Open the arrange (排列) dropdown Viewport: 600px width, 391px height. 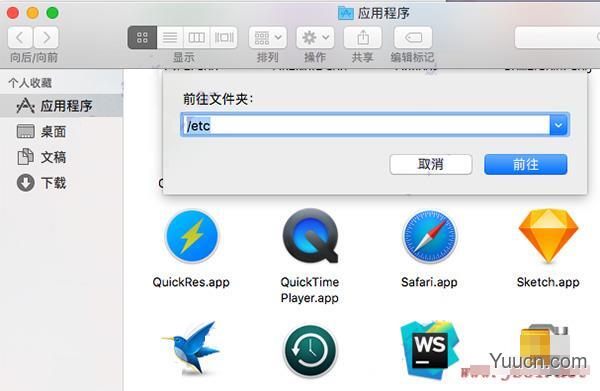pyautogui.click(x=267, y=37)
